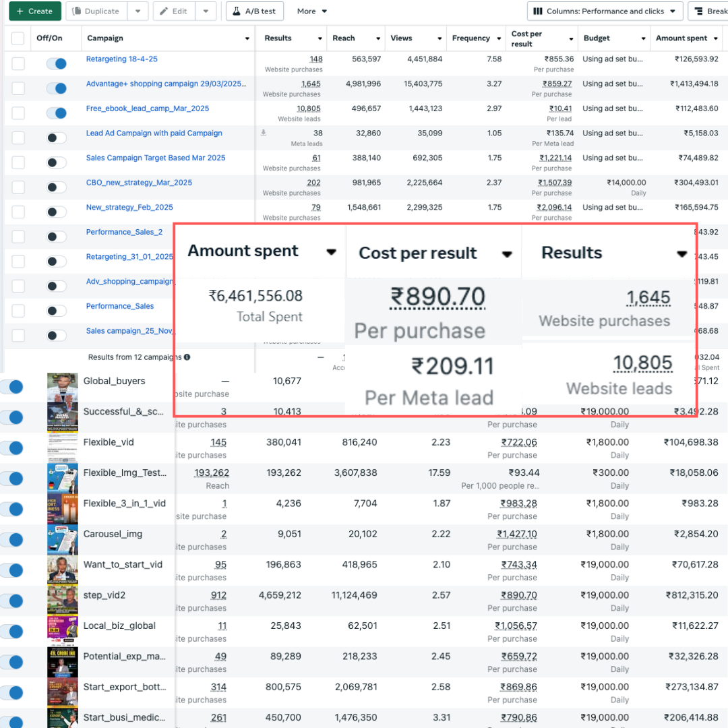
Task: Open the Advantage+ shopping campaign link
Action: point(166,84)
